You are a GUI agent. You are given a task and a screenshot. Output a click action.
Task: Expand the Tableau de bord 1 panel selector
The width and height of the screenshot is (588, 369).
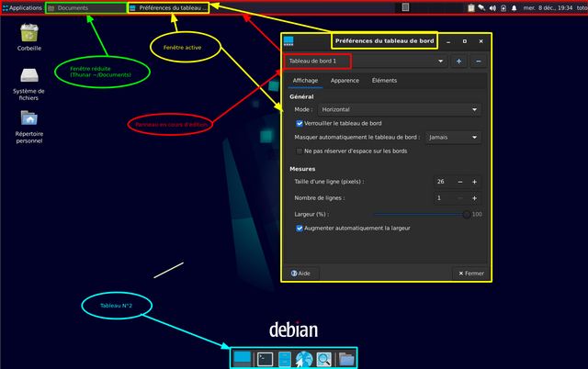click(x=366, y=61)
